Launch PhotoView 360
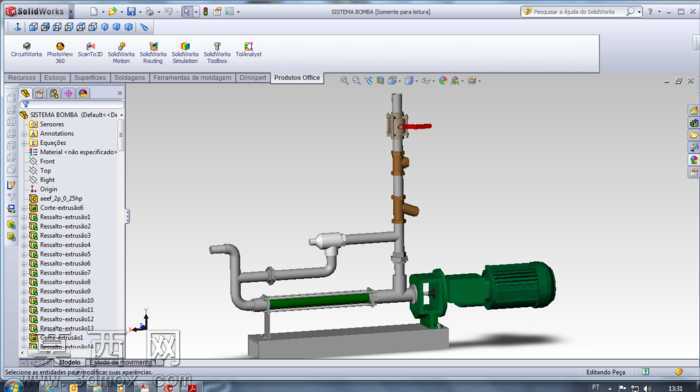The height and width of the screenshot is (392, 700). [x=60, y=52]
